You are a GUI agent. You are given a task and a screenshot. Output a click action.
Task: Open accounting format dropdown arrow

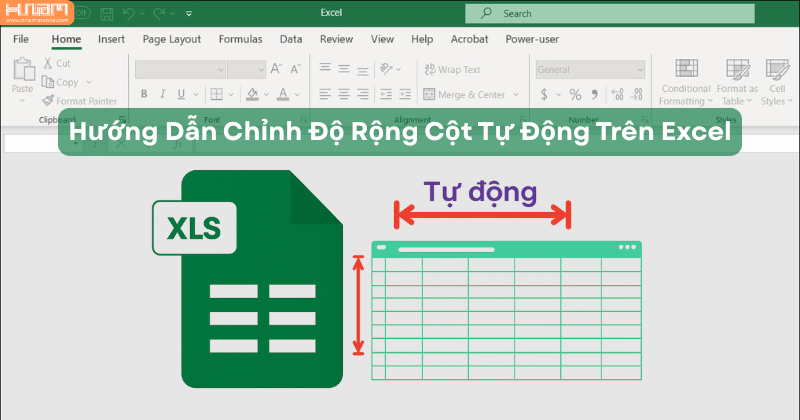pyautogui.click(x=558, y=95)
